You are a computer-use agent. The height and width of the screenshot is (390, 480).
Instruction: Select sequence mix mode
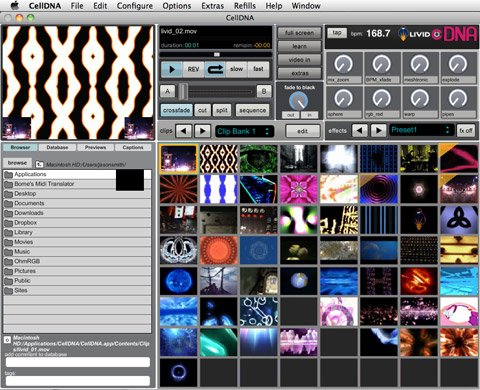[x=252, y=110]
